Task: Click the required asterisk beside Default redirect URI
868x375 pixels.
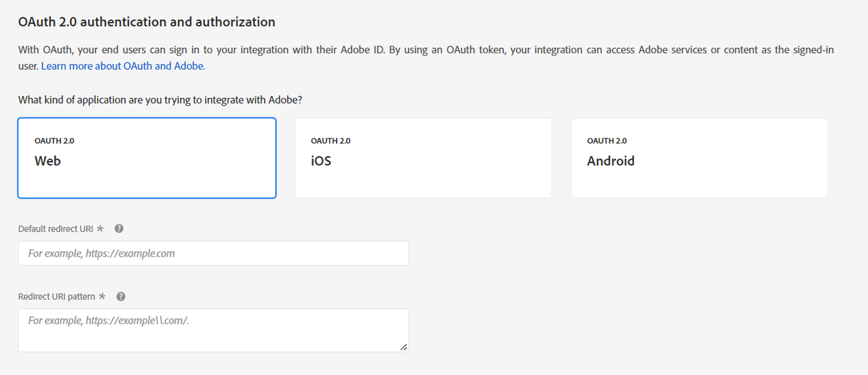Action: (100, 228)
